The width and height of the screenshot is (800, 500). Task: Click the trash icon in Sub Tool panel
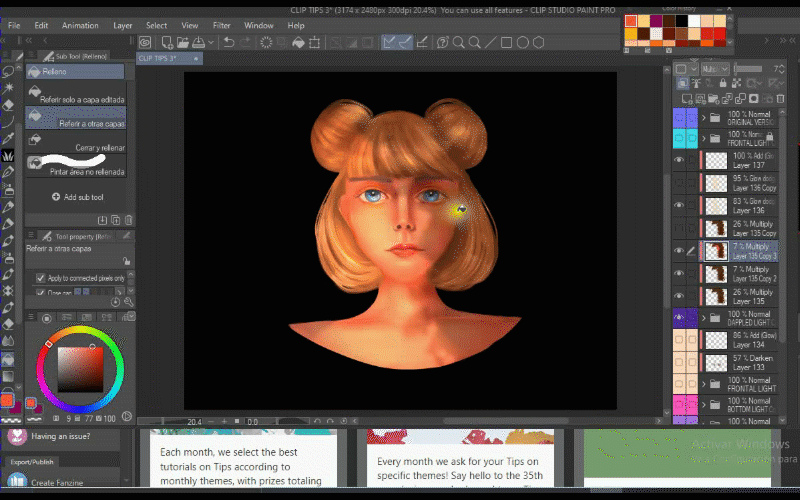click(128, 220)
